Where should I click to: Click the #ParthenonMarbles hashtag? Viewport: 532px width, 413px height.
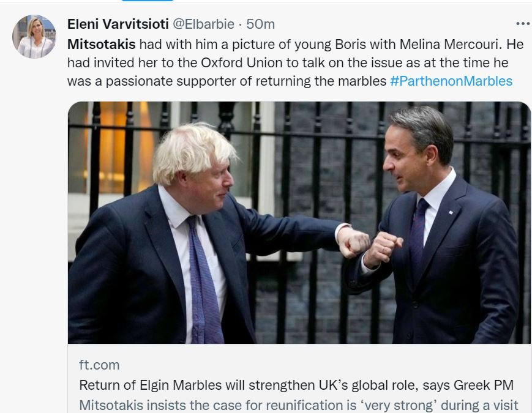pos(451,81)
